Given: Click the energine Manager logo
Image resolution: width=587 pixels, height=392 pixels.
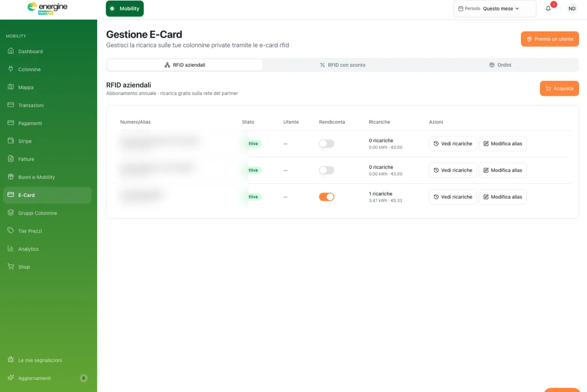Looking at the screenshot, I should click(47, 8).
